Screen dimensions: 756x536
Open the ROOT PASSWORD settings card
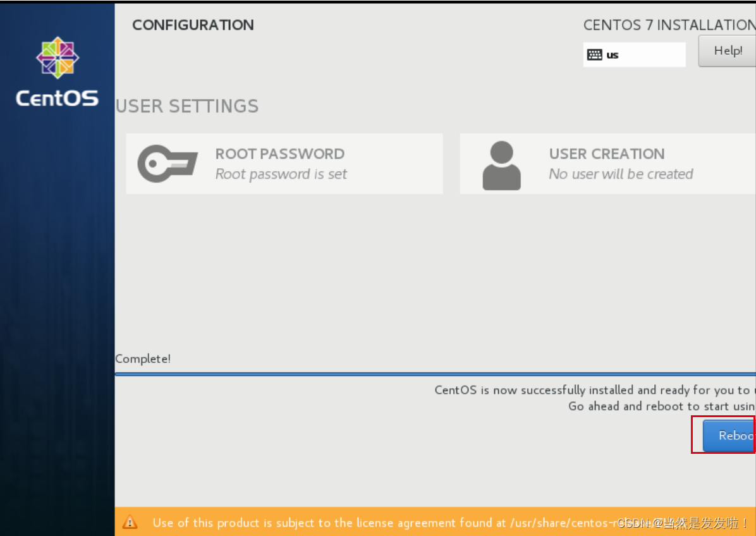[x=284, y=164]
